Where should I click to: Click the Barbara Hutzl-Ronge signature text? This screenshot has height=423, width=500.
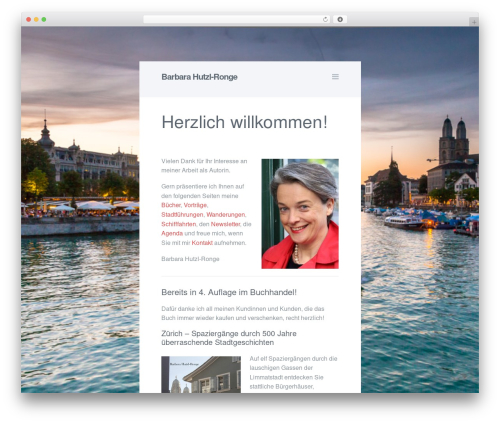(x=190, y=259)
